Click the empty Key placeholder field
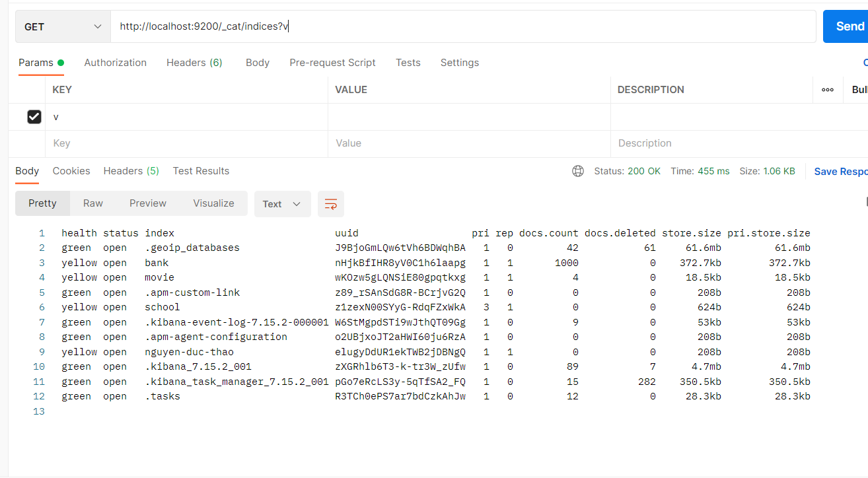 click(x=187, y=143)
